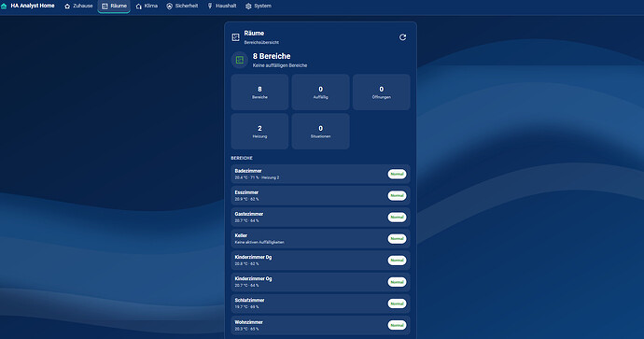Refresh the Räume overview card

(x=402, y=37)
